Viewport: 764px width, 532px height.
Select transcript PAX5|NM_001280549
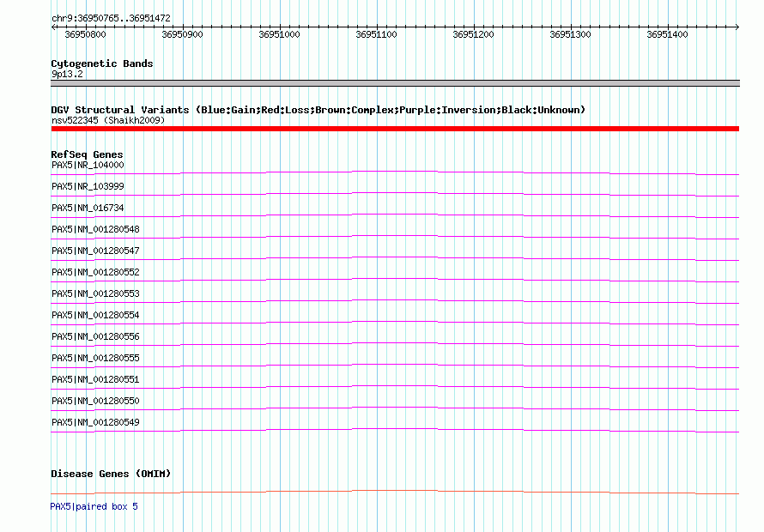coord(95,422)
